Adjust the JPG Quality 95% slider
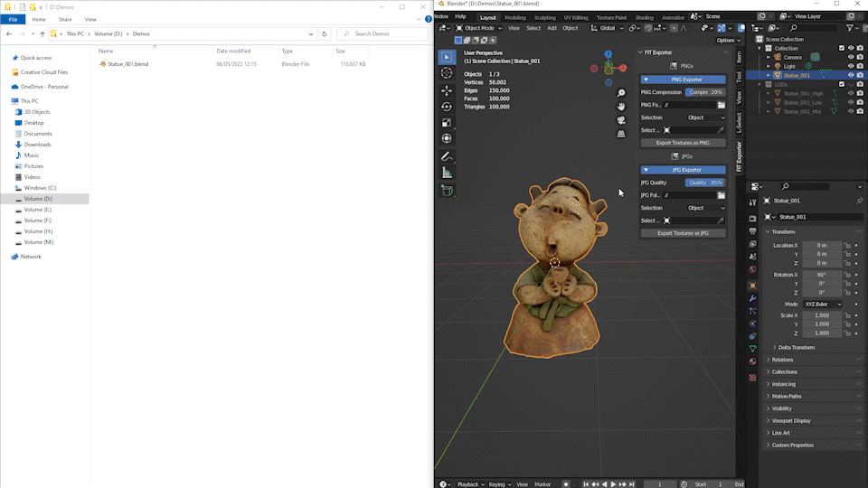The image size is (868, 488). pyautogui.click(x=704, y=183)
